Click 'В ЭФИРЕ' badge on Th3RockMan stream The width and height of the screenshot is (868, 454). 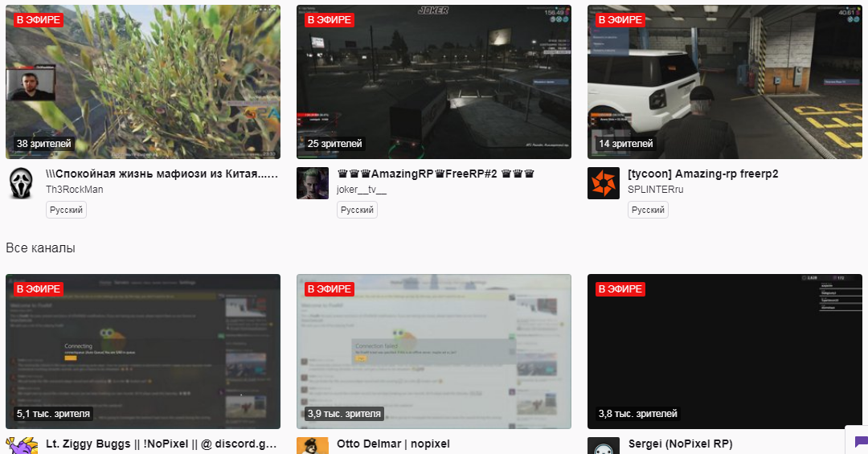[39, 20]
